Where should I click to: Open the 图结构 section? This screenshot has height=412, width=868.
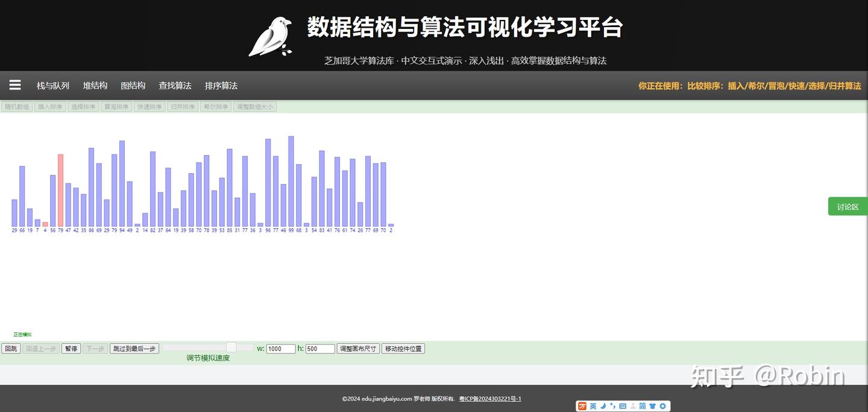click(133, 85)
